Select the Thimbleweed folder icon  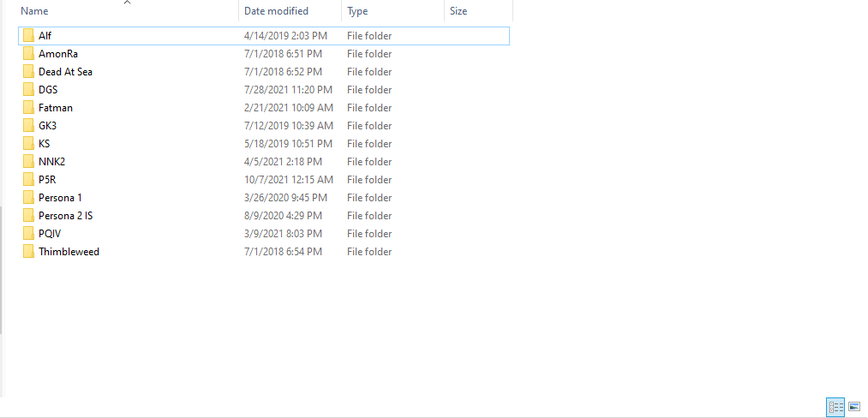click(29, 252)
